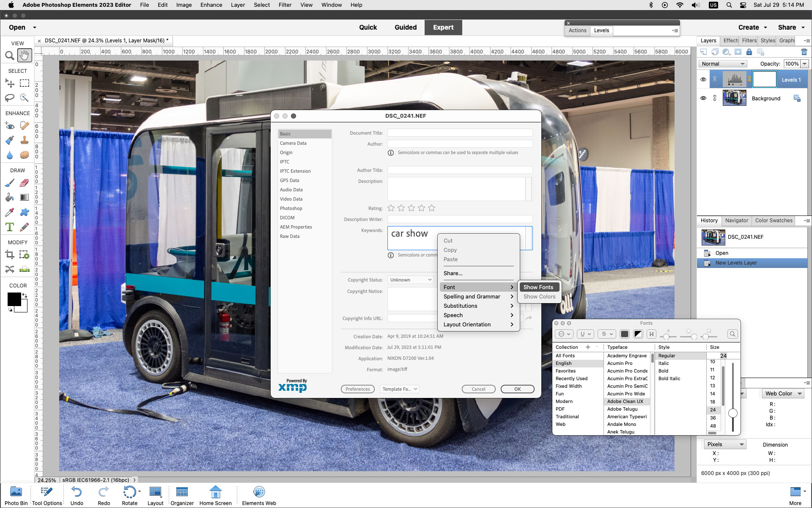Click the Magic Wand tool
This screenshot has width=812, height=508.
coord(24,98)
